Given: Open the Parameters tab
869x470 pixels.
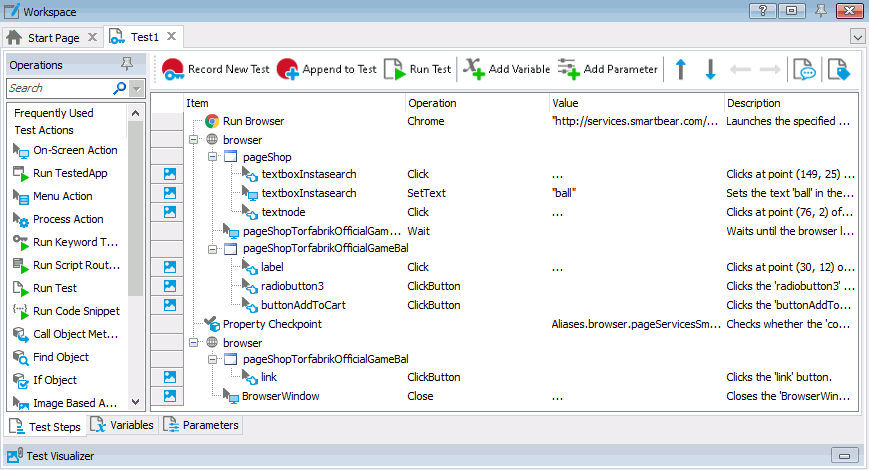Looking at the screenshot, I should coord(201,425).
